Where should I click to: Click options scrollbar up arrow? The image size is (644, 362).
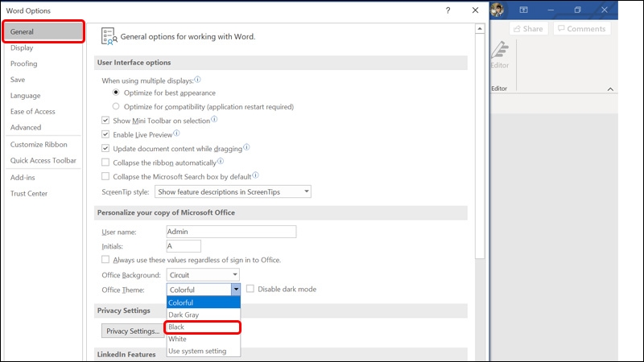480,29
